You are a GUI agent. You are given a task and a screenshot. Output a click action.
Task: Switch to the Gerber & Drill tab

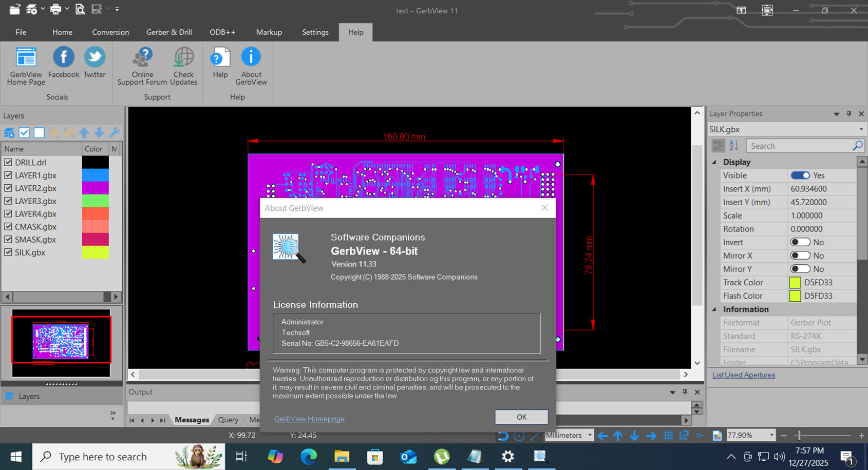pyautogui.click(x=169, y=32)
